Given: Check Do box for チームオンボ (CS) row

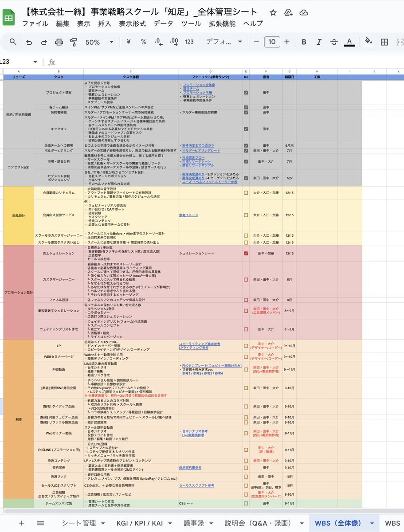Looking at the screenshot, I should coord(246,503).
